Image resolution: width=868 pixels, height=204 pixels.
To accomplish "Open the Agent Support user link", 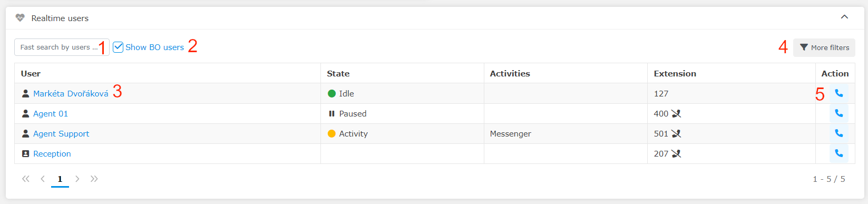I will (61, 133).
